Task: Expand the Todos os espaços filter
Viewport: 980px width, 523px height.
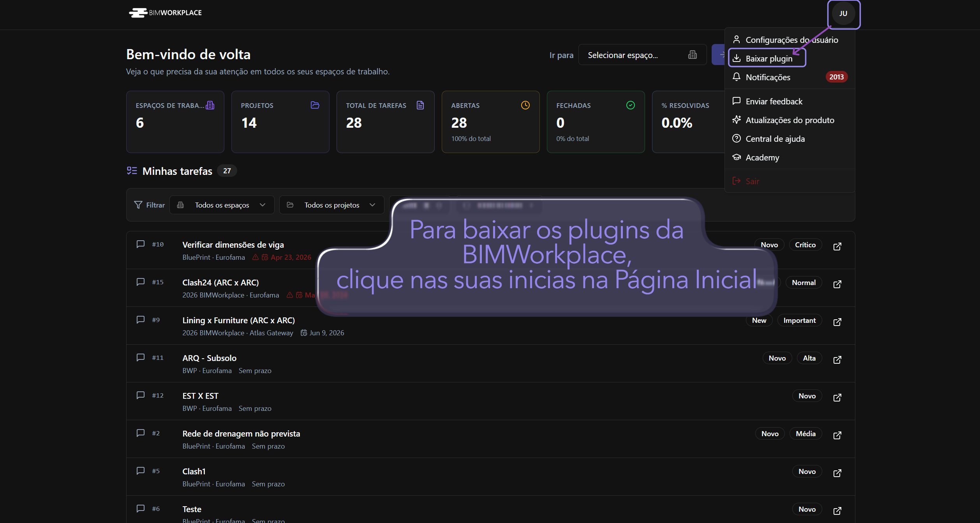Action: (x=222, y=205)
